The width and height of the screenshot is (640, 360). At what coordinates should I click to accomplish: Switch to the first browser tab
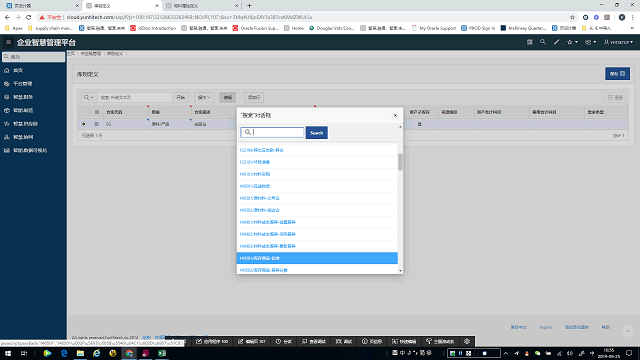click(x=41, y=6)
